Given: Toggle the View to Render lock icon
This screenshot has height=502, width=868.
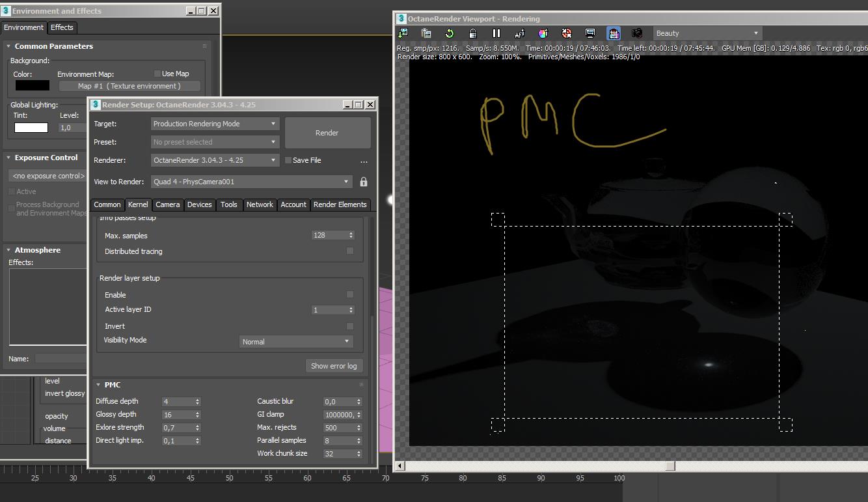Looking at the screenshot, I should 364,182.
